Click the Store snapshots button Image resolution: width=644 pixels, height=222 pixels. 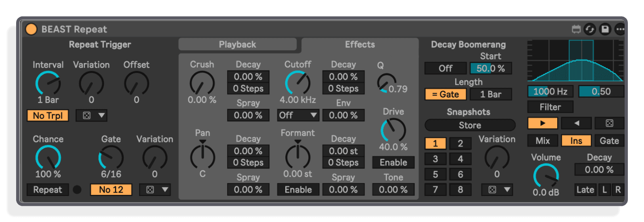click(470, 125)
